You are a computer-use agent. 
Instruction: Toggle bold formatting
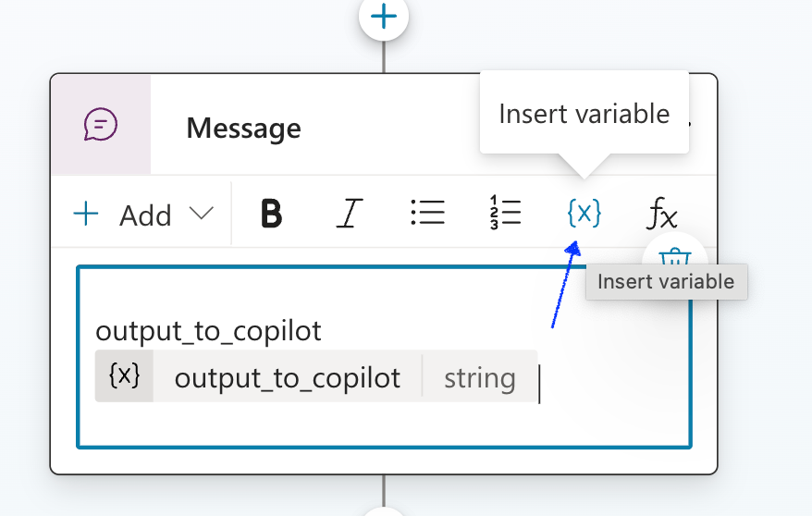click(x=271, y=215)
